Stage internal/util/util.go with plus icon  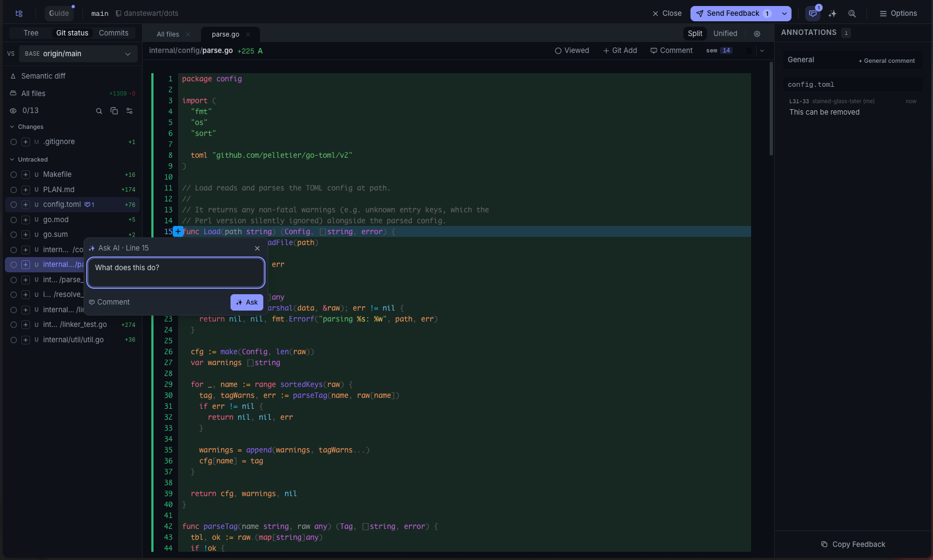[x=26, y=340]
